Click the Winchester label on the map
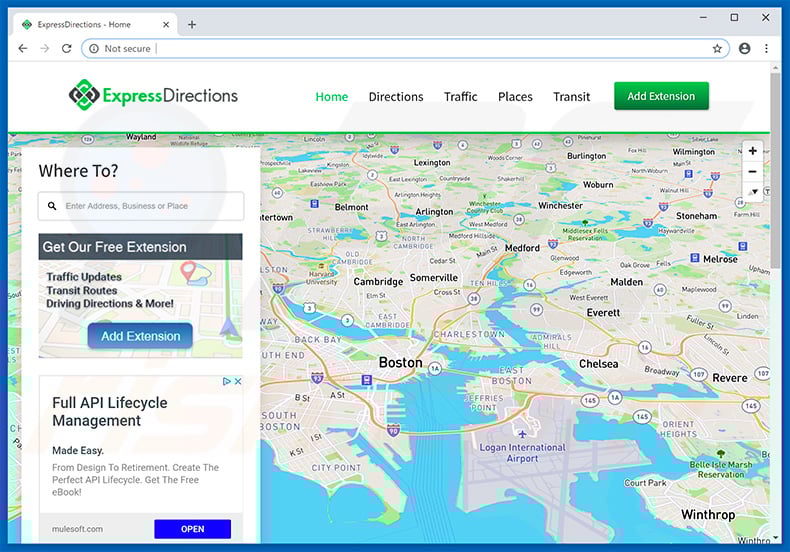The image size is (790, 552). point(560,205)
